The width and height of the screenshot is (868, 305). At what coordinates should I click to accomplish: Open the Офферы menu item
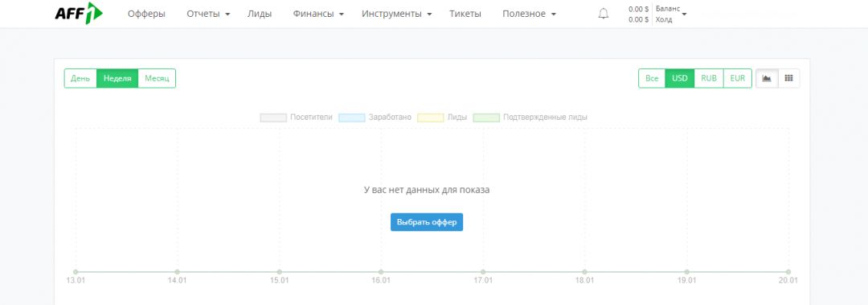tap(147, 14)
